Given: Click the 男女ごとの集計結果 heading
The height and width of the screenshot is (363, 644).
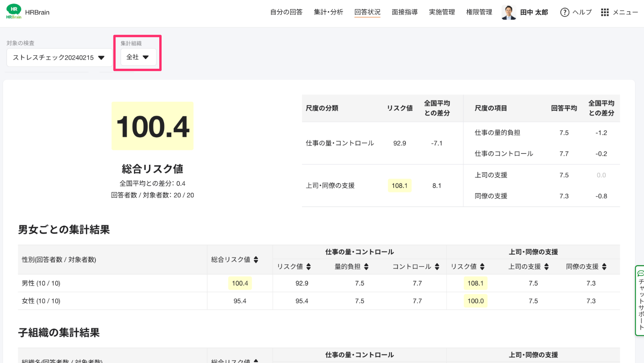Looking at the screenshot, I should pos(64,230).
